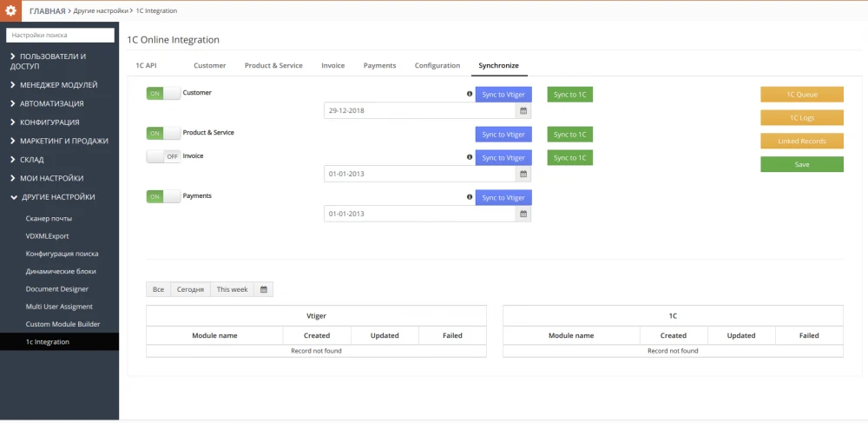This screenshot has width=868, height=423.
Task: Click Sync to Vtiger for Invoice
Action: pyautogui.click(x=503, y=158)
